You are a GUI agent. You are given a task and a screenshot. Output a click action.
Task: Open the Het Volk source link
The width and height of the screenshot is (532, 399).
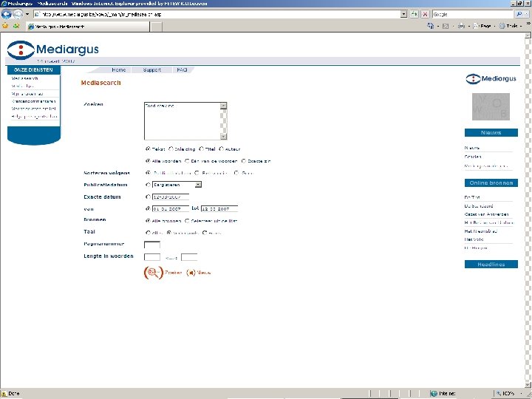(474, 239)
